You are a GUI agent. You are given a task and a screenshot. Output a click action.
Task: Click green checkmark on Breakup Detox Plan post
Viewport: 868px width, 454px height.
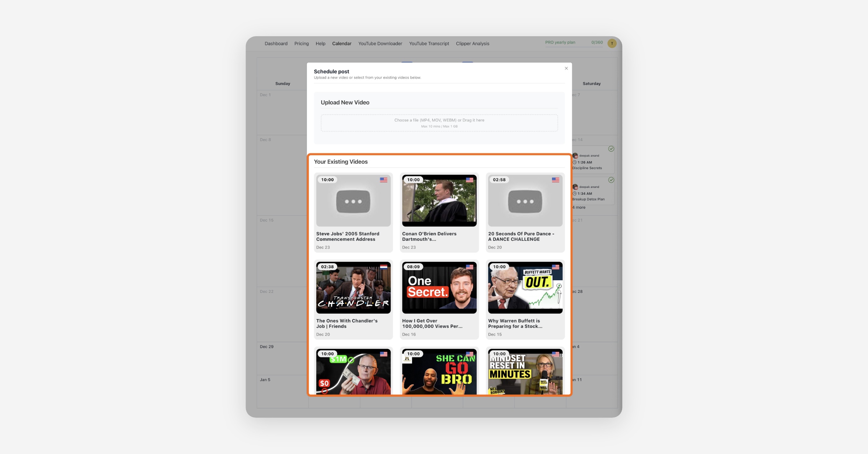click(x=611, y=180)
